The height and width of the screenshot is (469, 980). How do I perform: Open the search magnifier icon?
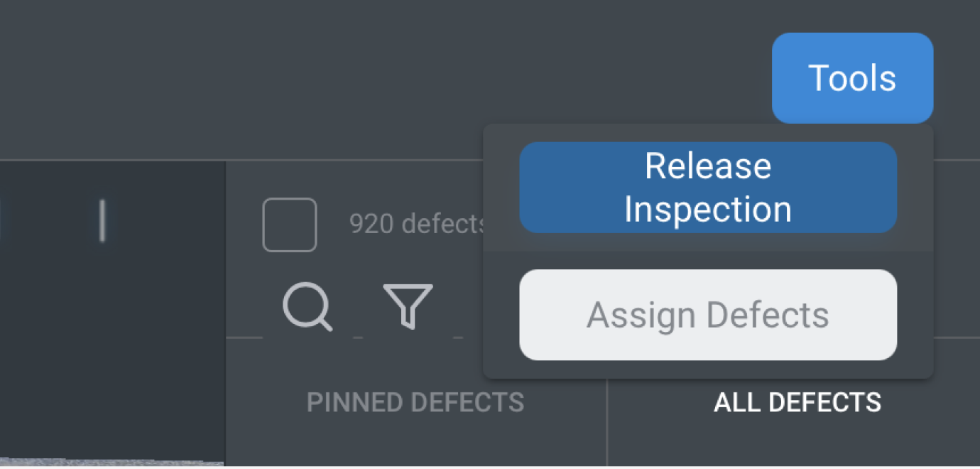[x=307, y=306]
